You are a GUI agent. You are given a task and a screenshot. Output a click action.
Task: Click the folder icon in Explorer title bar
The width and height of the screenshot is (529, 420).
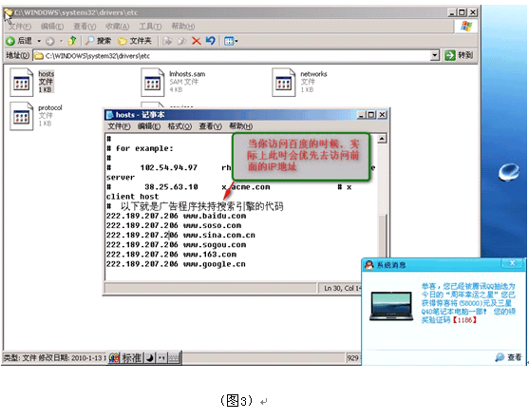(9, 12)
